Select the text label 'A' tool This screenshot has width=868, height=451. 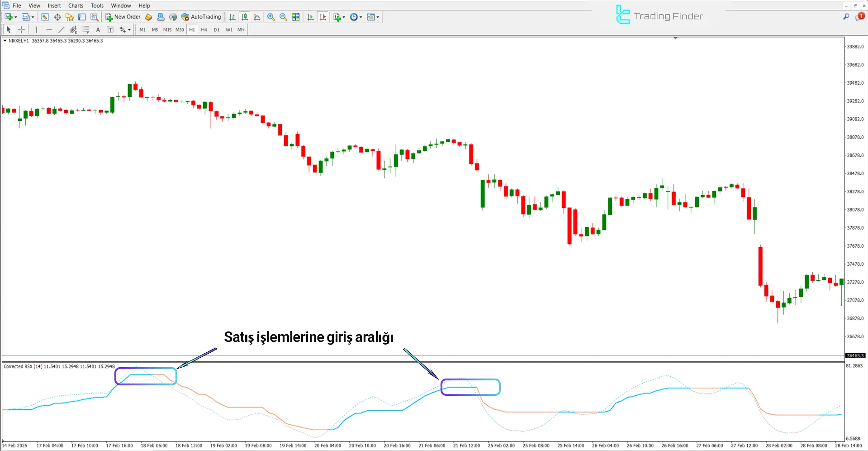point(98,30)
